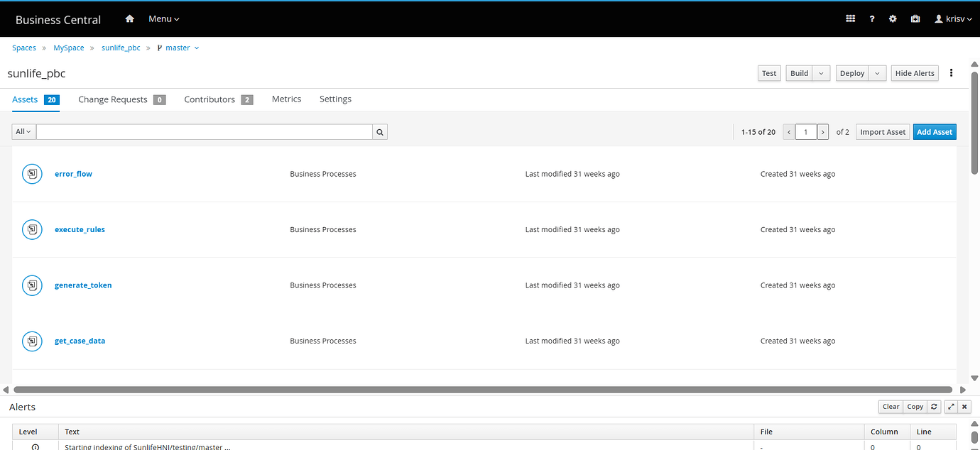Click the help question mark icon

pos(872,18)
